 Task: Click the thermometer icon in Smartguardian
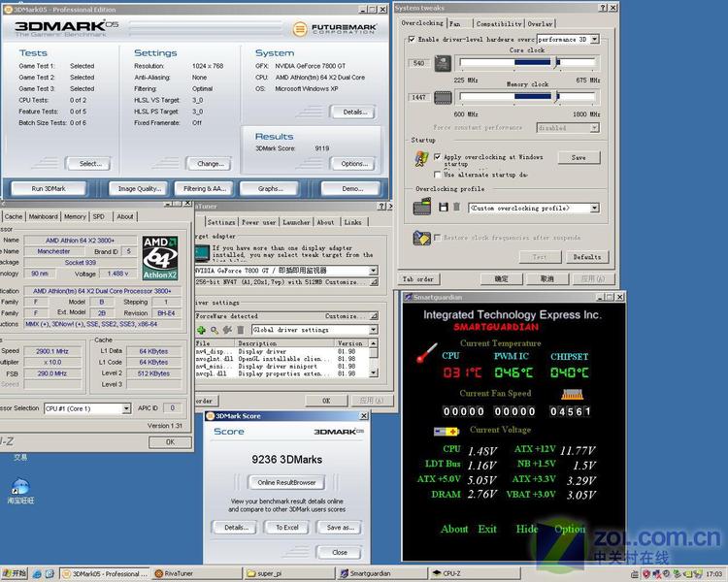click(427, 353)
